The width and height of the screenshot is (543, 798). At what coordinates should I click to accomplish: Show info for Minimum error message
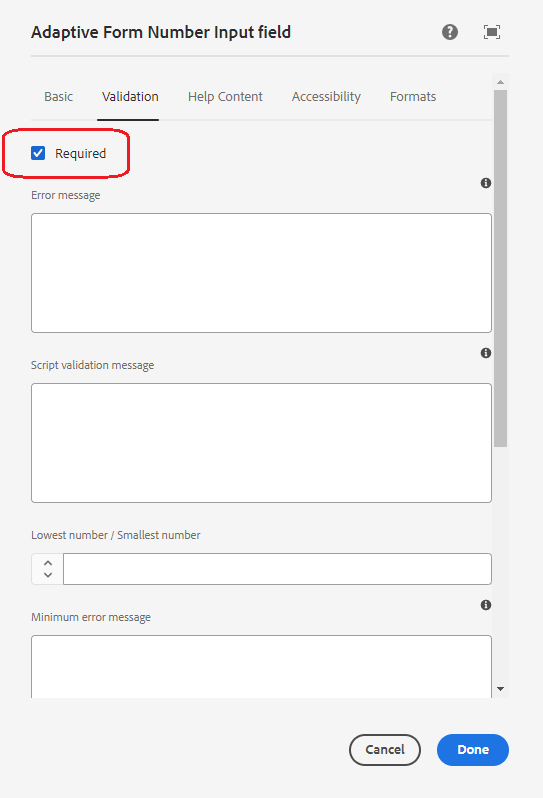(x=486, y=605)
